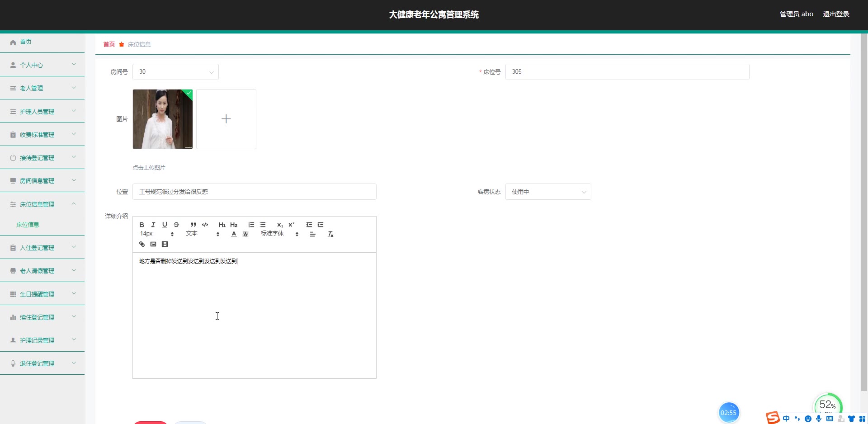Insert a code block using the code icon
This screenshot has height=424, width=868.
205,225
